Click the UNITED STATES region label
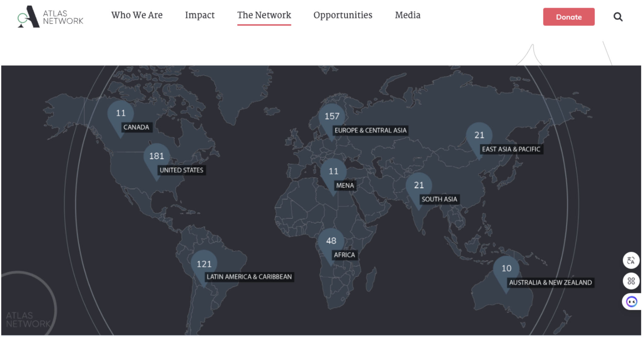Image resolution: width=644 pixels, height=338 pixels. click(181, 170)
